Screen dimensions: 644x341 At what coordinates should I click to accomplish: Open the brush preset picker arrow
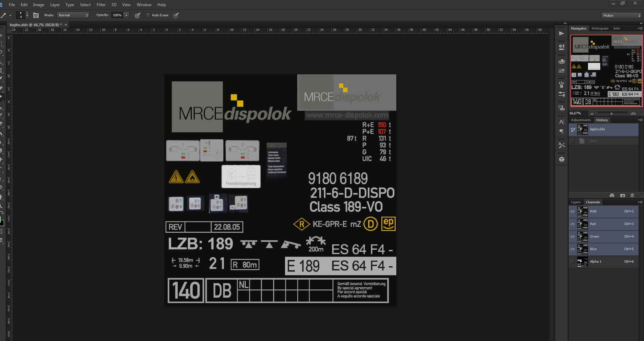pyautogui.click(x=27, y=15)
